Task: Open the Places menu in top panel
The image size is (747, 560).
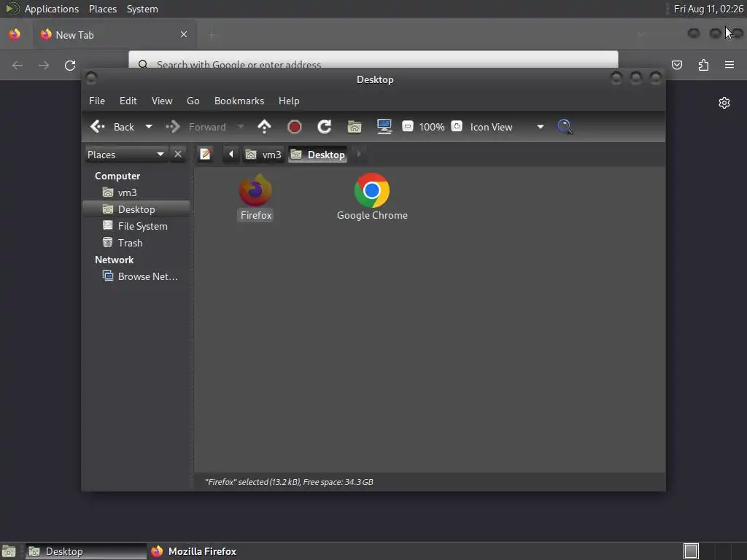Action: tap(102, 9)
